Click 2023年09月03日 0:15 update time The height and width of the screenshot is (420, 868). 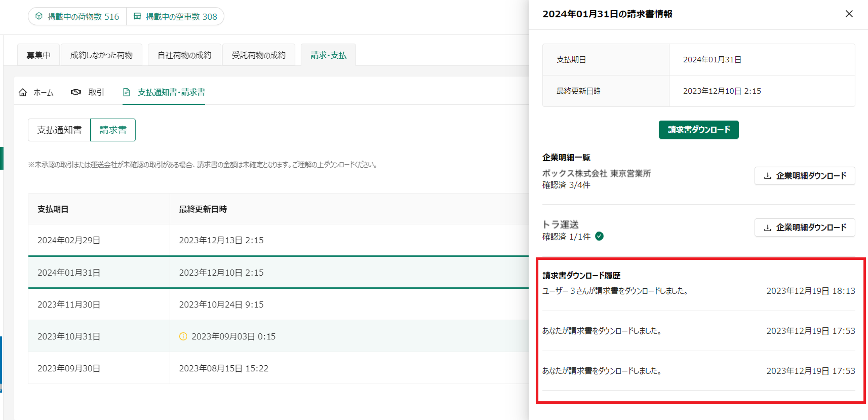tap(234, 336)
